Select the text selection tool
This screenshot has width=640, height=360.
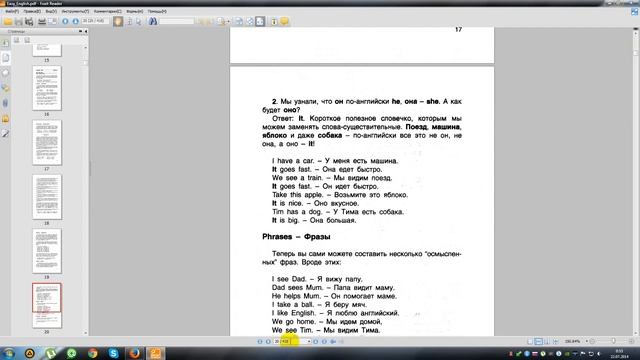129,21
